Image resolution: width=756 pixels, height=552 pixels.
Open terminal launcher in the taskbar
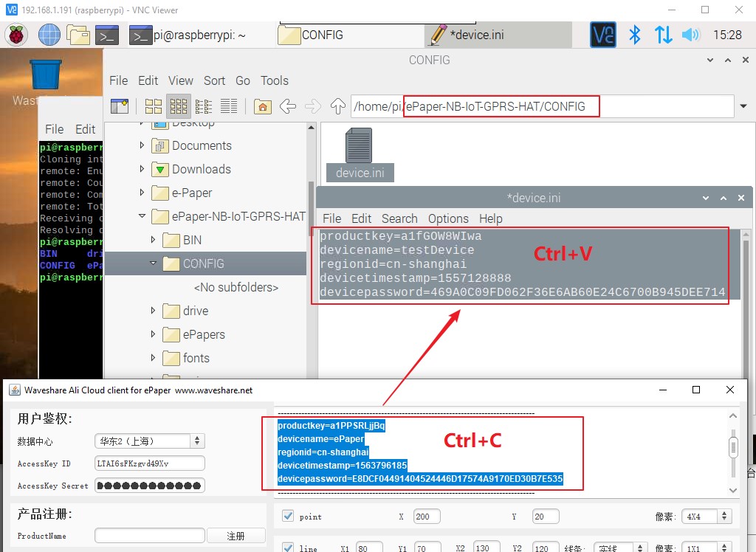click(x=106, y=35)
